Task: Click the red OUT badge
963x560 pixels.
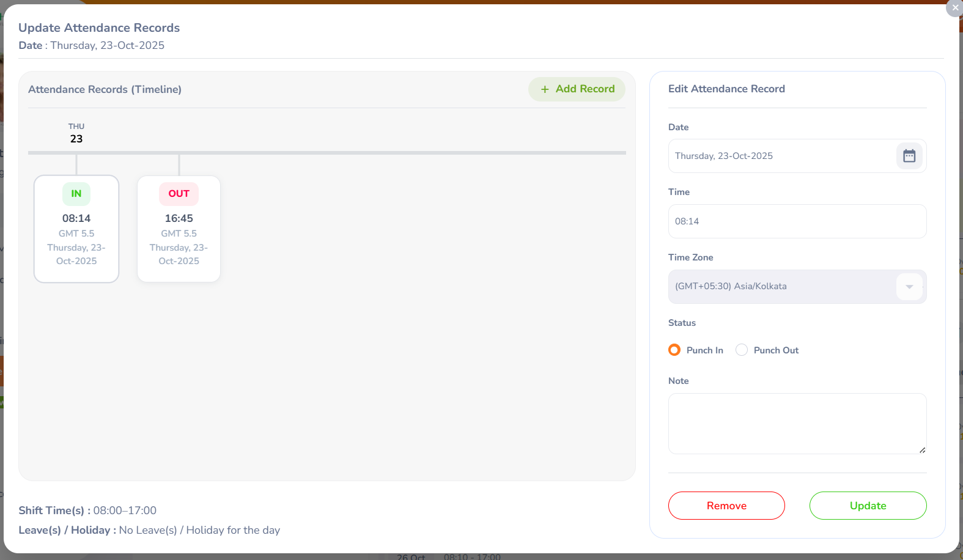Action: coord(179,194)
